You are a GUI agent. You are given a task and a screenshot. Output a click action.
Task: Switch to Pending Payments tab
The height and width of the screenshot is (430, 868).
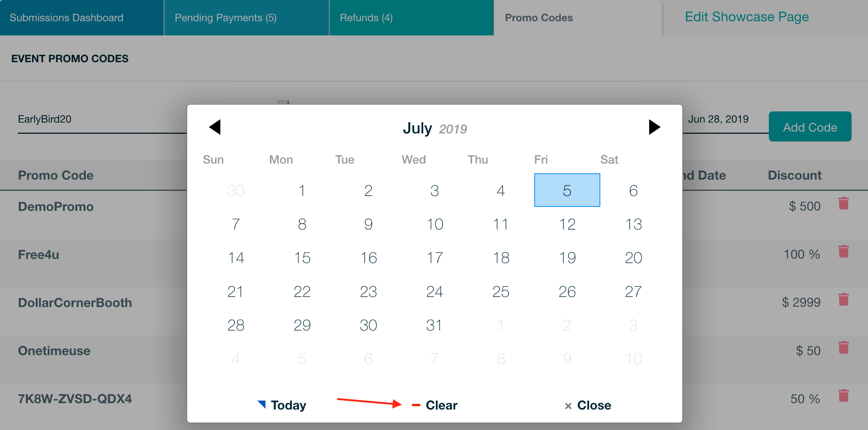pos(226,18)
